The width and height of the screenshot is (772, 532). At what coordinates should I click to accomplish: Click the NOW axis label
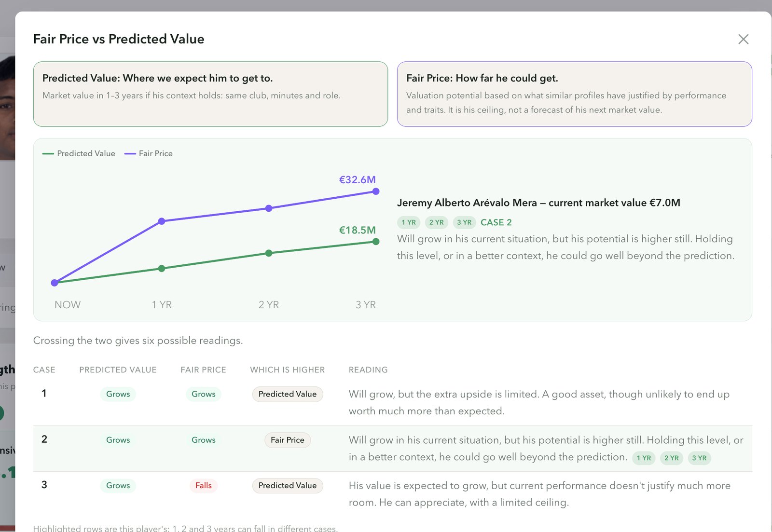coord(68,305)
